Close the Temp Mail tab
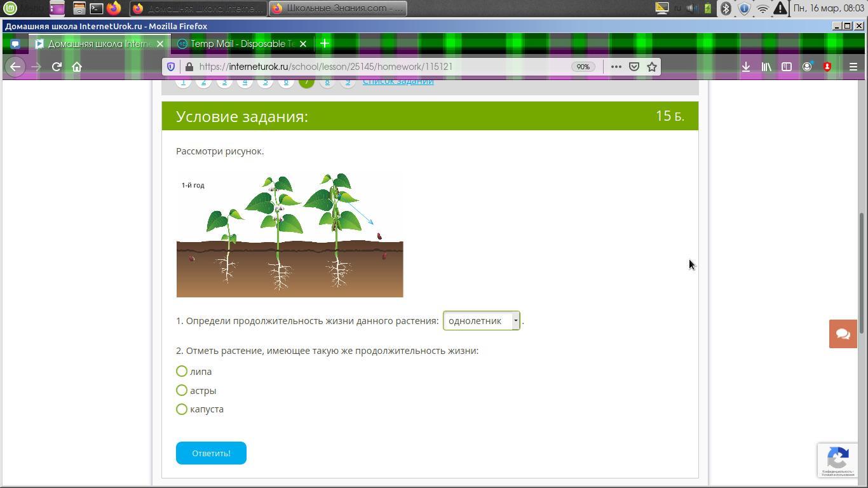Screen dimensions: 868x488 click(303, 44)
